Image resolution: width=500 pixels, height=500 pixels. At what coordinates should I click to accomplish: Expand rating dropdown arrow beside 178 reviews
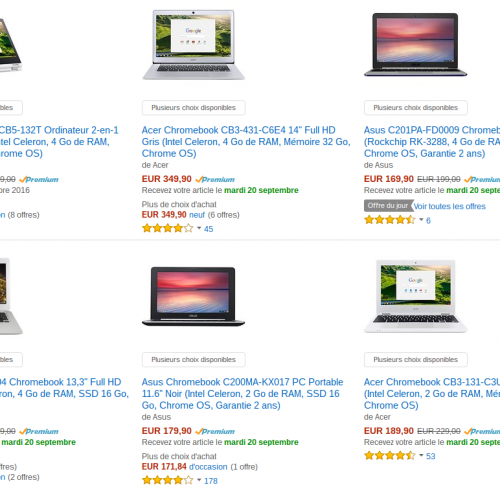coord(199,480)
